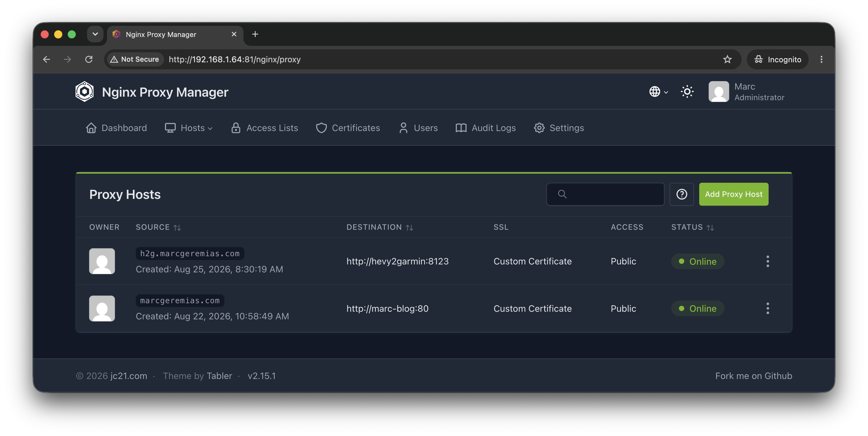Viewport: 868px width, 436px height.
Task: Click Online status of marc-blog row
Action: click(x=697, y=308)
